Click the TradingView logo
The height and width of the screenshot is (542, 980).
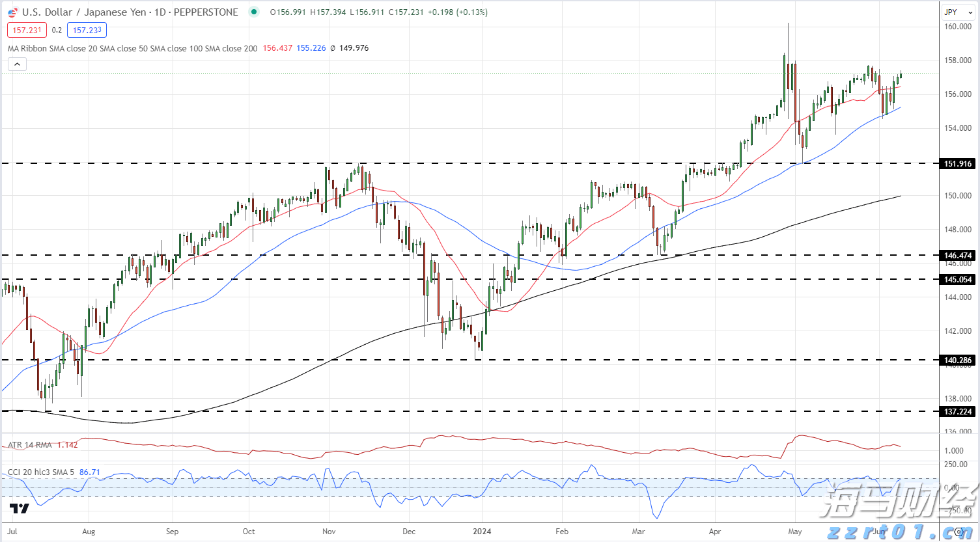[19, 508]
